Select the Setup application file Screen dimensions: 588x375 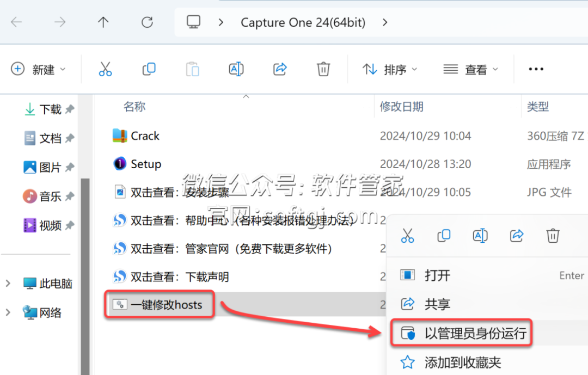[137, 164]
